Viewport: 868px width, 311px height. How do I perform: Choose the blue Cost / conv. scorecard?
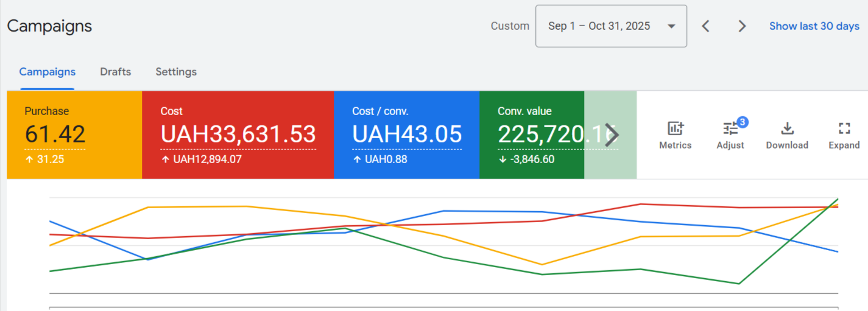pos(406,135)
